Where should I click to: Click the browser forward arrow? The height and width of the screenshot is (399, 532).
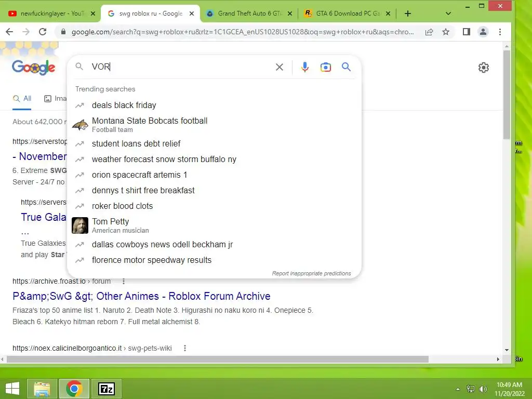click(26, 32)
